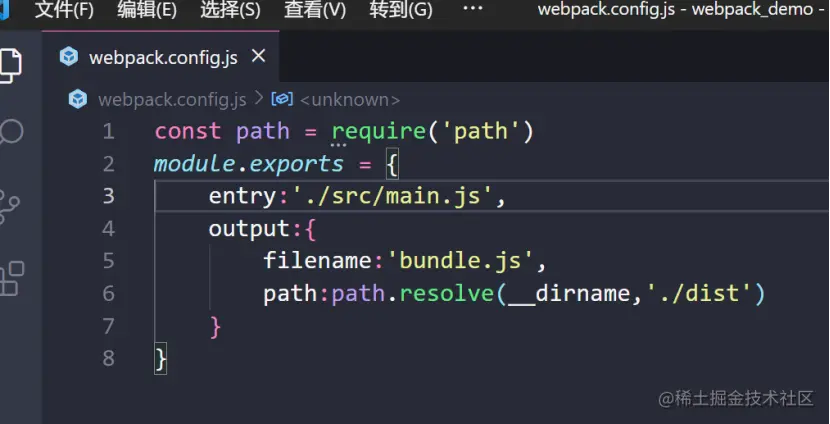Place cursor on 'require' keyword
Screen dimensions: 830x424
click(378, 131)
